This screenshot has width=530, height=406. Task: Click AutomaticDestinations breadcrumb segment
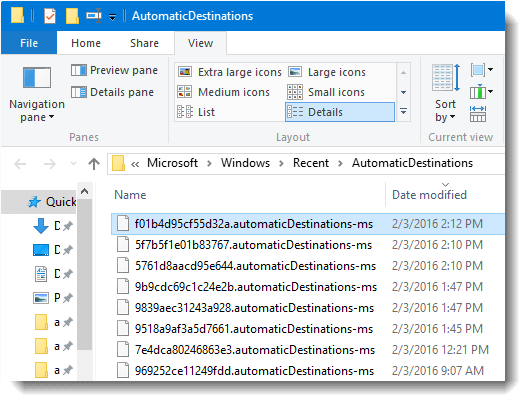[412, 163]
